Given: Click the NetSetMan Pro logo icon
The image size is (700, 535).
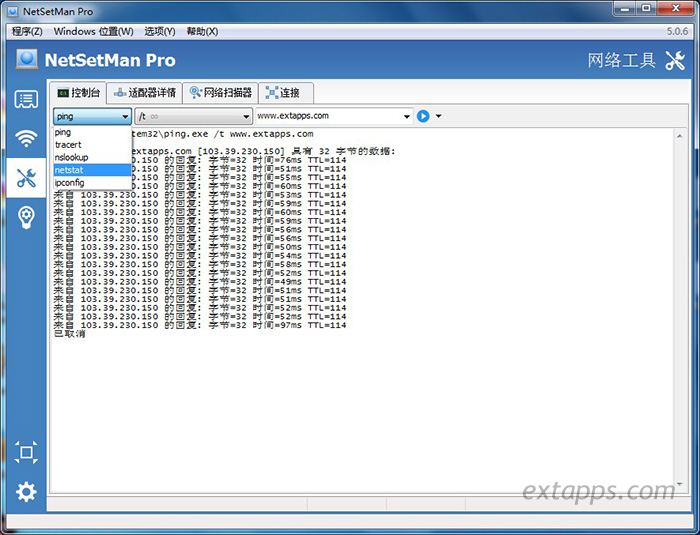Looking at the screenshot, I should click(x=27, y=59).
